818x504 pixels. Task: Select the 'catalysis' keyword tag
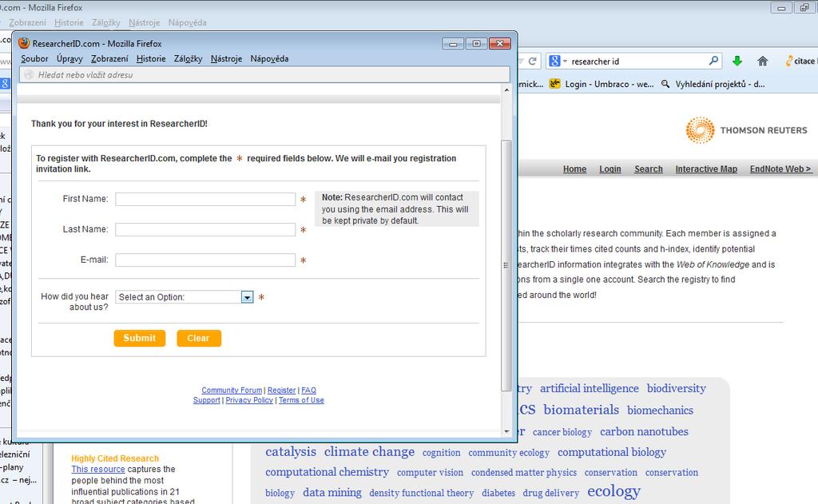point(291,452)
